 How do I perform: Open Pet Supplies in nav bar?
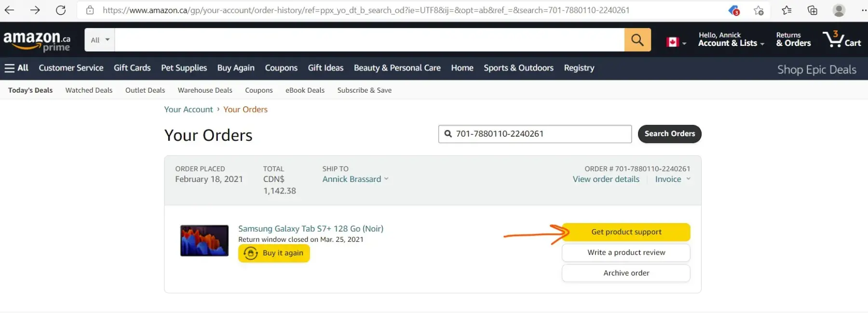(184, 68)
